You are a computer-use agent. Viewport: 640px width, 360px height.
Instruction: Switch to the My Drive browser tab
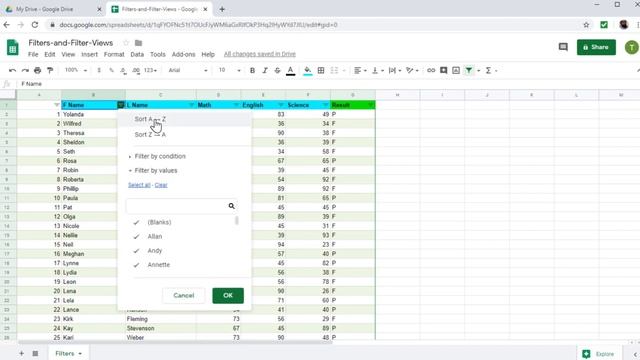[52, 9]
